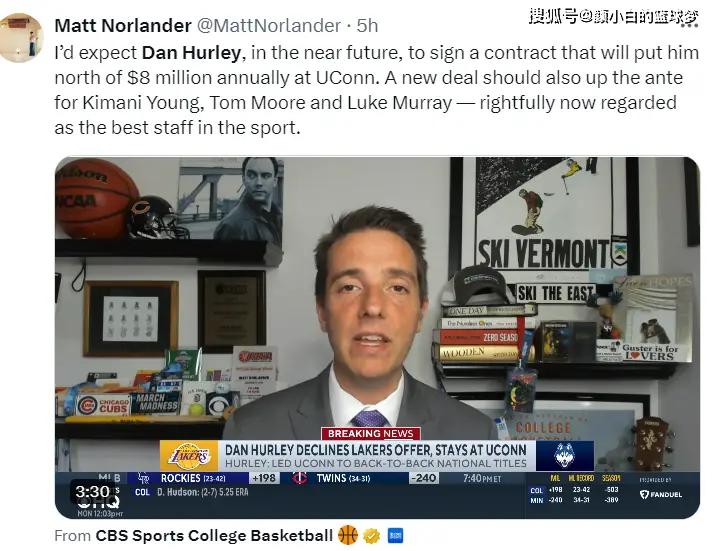The image size is (713, 551).
Task: Click the 3:30 video duration badge
Action: (x=92, y=491)
